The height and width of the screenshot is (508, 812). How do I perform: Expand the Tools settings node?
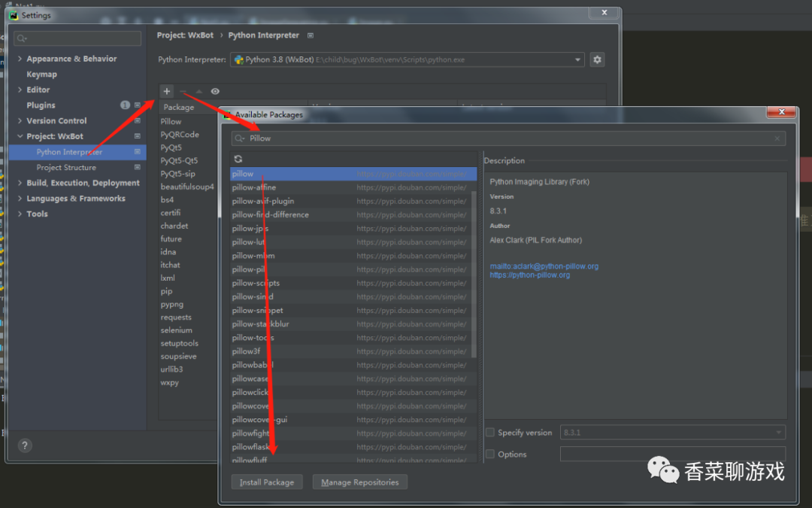(20, 214)
